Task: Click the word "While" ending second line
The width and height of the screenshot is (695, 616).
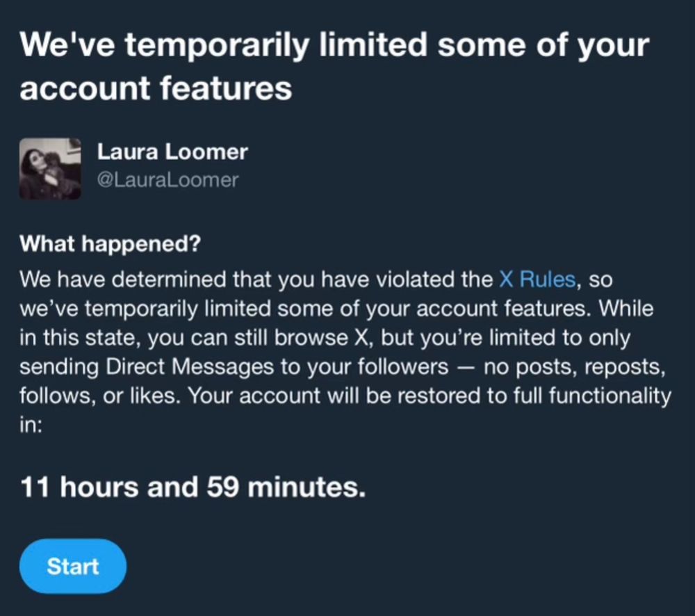Action: [626, 308]
